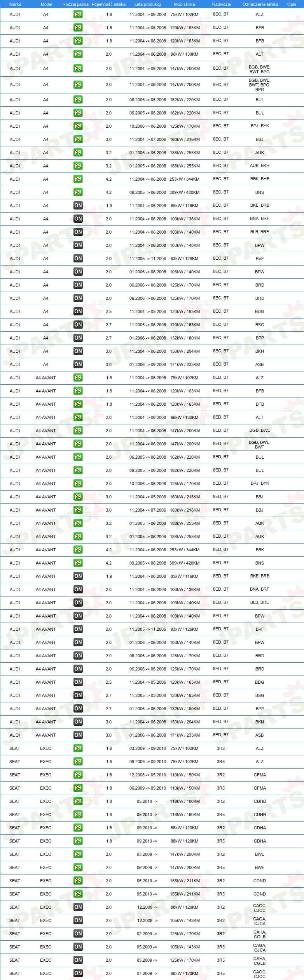
Task: Click ON diesel icon in Audi A4 sedan 3.0 ASB row
Action: 78,364
